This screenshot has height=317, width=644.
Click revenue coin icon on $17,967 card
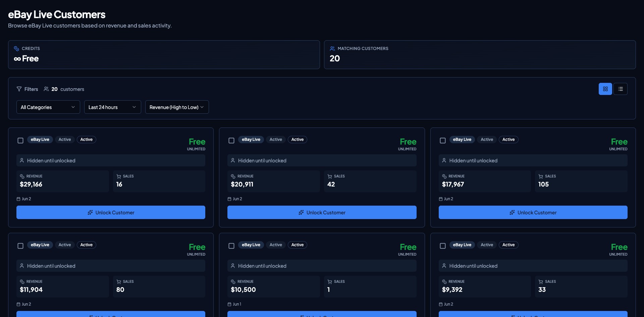(x=444, y=176)
